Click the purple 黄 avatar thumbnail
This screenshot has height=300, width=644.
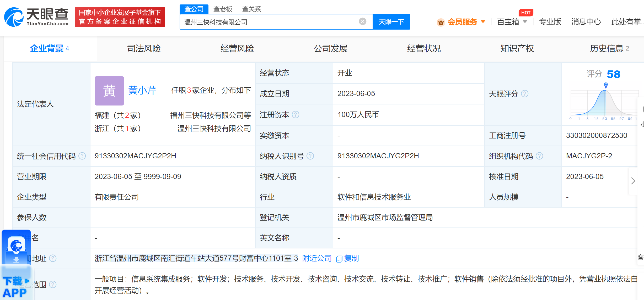click(109, 91)
